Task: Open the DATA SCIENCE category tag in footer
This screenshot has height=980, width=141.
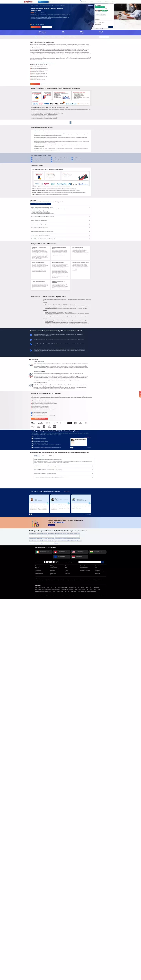Action: pos(85,580)
